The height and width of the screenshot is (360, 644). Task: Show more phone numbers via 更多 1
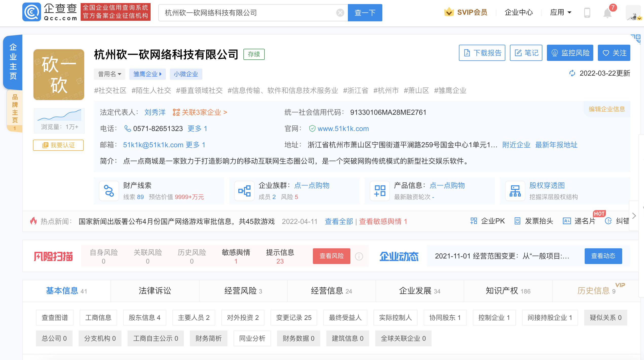197,128
